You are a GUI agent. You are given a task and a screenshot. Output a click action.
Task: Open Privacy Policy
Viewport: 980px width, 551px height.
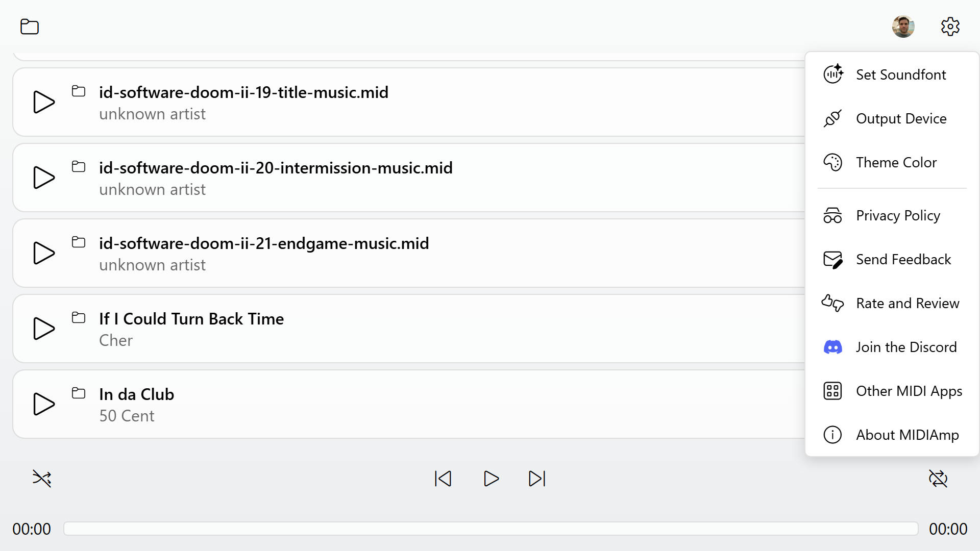(x=892, y=215)
